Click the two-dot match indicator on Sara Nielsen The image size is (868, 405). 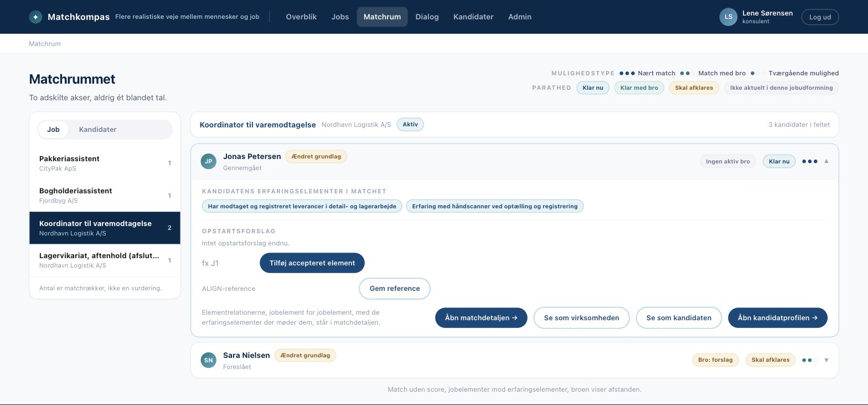809,360
